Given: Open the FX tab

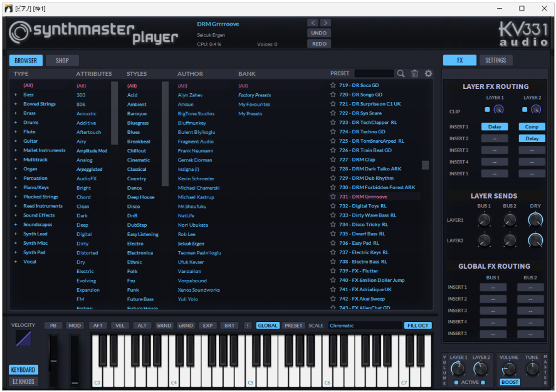Looking at the screenshot, I should [x=459, y=60].
